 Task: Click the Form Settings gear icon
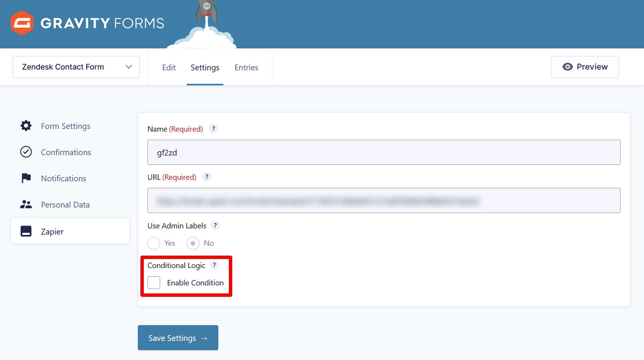[x=26, y=126]
